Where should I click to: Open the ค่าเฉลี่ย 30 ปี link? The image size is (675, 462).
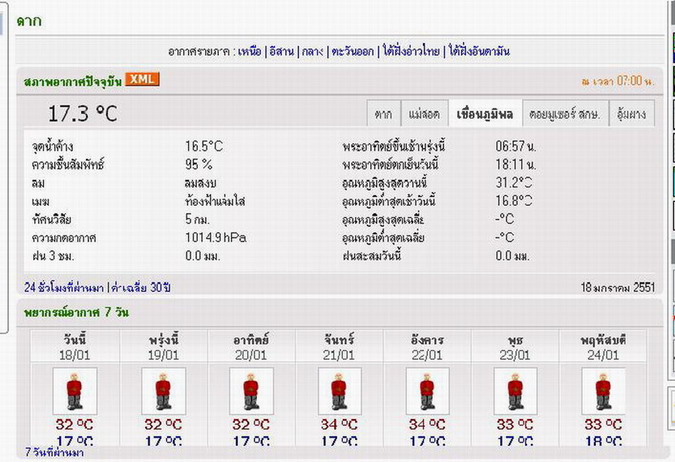(x=141, y=288)
